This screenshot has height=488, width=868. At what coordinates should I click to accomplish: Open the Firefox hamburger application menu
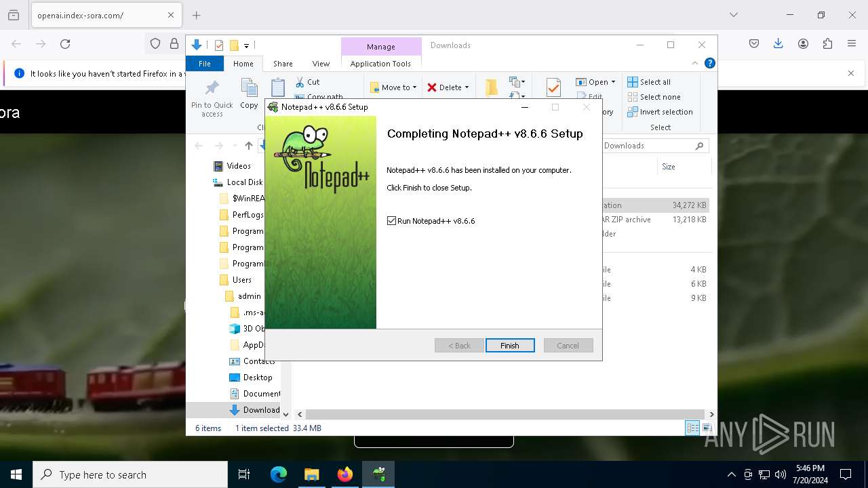pos(852,43)
